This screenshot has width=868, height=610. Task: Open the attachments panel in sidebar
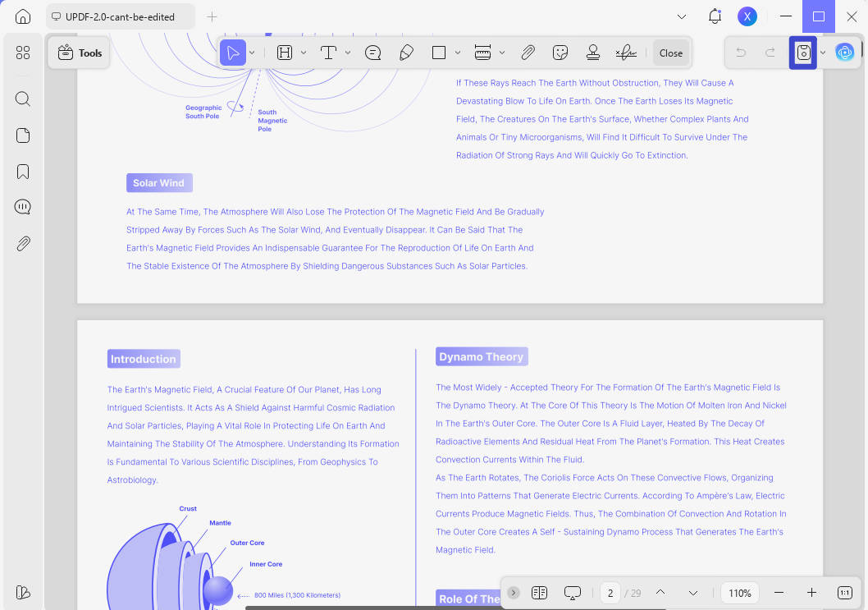[23, 244]
